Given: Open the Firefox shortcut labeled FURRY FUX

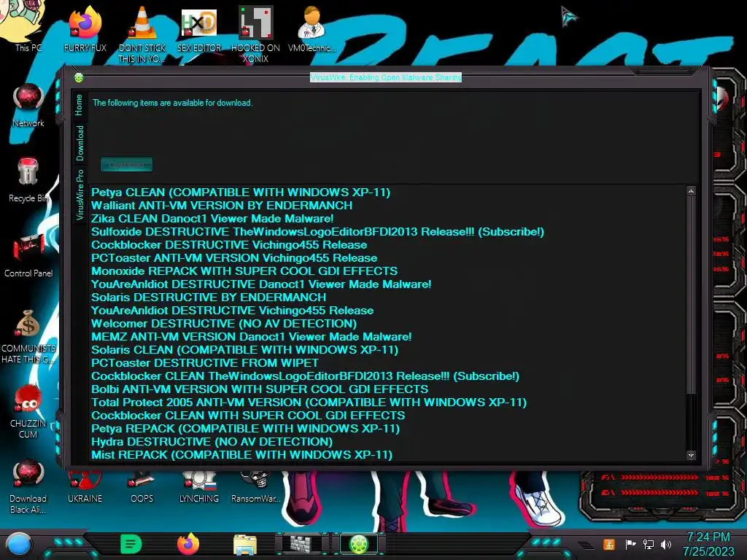Looking at the screenshot, I should point(85,28).
